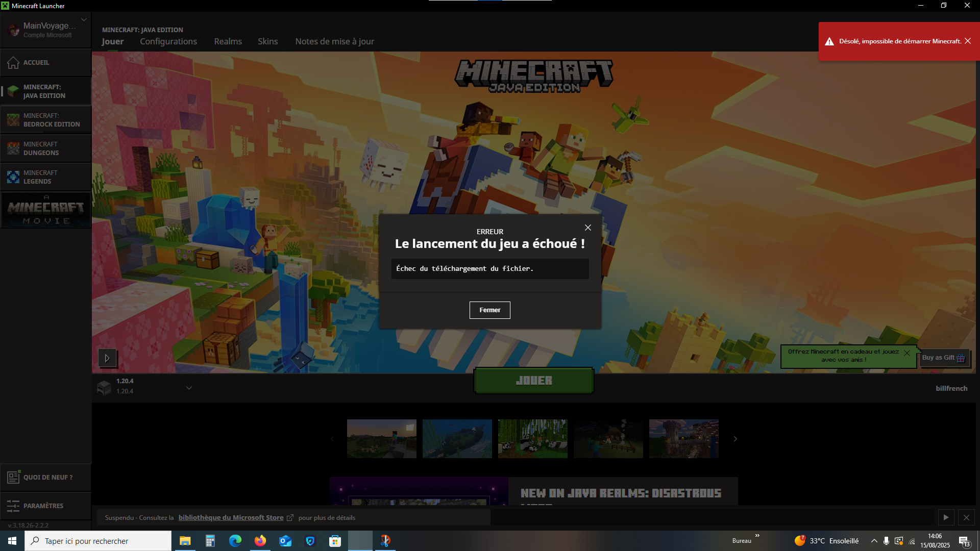This screenshot has width=980, height=551.
Task: Click the green JOUER play button
Action: coord(534,381)
